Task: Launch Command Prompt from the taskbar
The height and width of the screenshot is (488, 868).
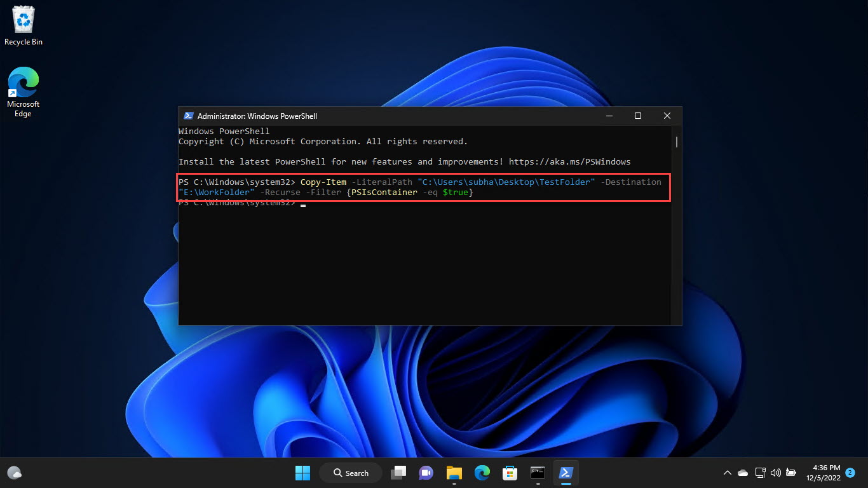Action: pos(538,473)
